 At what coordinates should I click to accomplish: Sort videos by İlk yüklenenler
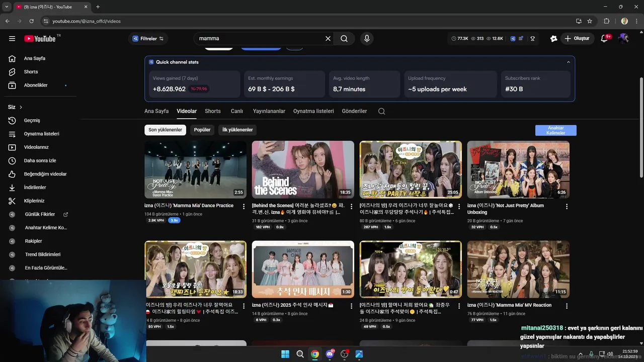click(237, 130)
